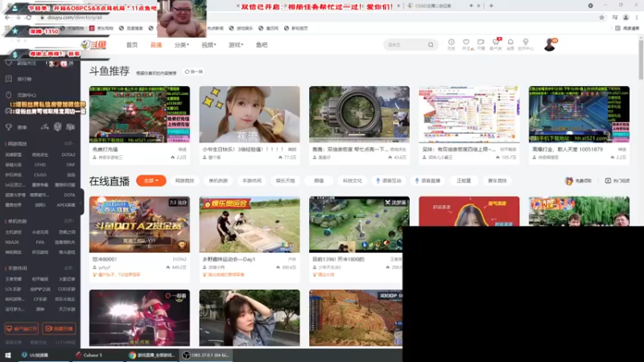644x362 pixels.
Task: Select the 单机热游 filter tab
Action: coord(218,180)
